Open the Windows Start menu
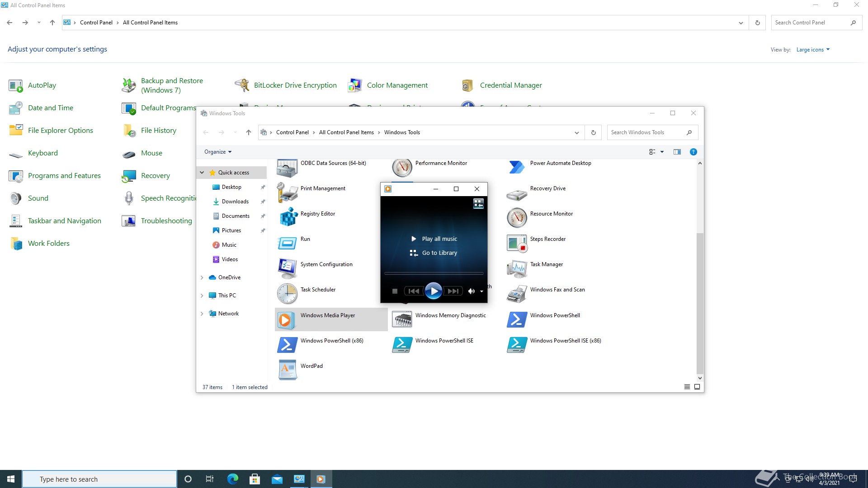This screenshot has width=868, height=488. coord(11,479)
